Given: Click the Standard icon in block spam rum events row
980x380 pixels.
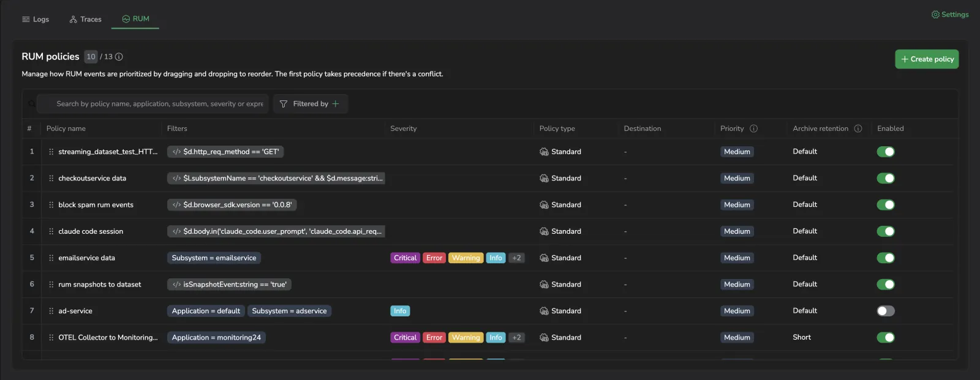Looking at the screenshot, I should [x=544, y=205].
